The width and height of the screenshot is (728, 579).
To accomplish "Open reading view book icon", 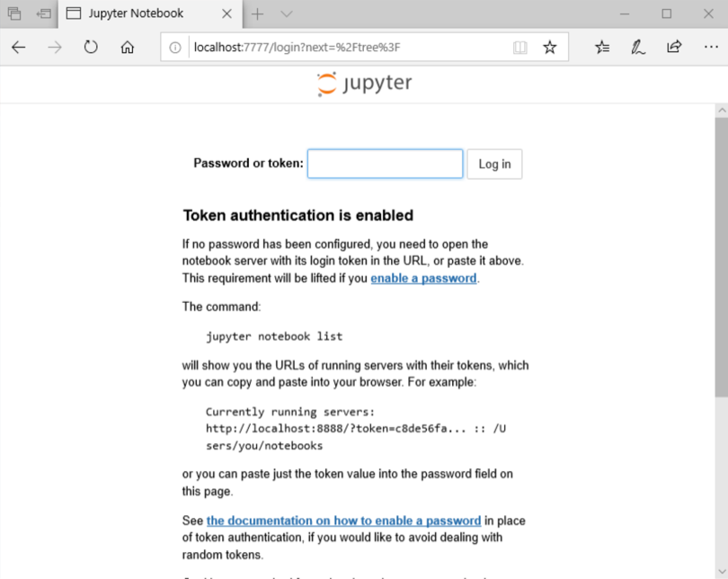I will coord(519,48).
